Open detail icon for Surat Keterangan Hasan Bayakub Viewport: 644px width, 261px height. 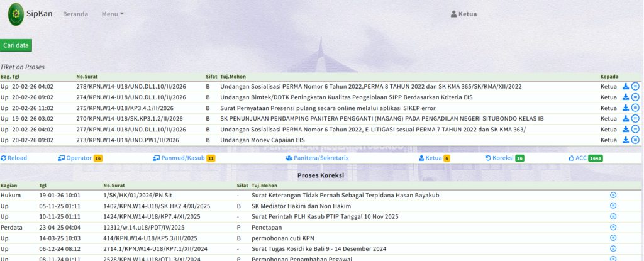point(613,195)
